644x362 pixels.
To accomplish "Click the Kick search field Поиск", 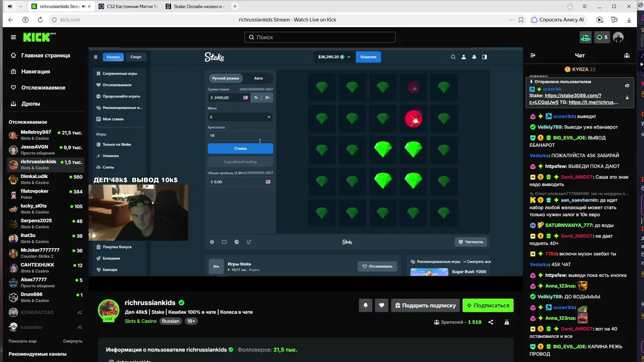I will (x=320, y=37).
